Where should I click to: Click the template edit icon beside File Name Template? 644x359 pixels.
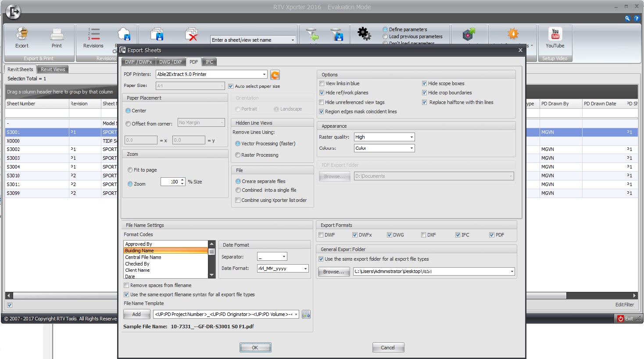[306, 314]
